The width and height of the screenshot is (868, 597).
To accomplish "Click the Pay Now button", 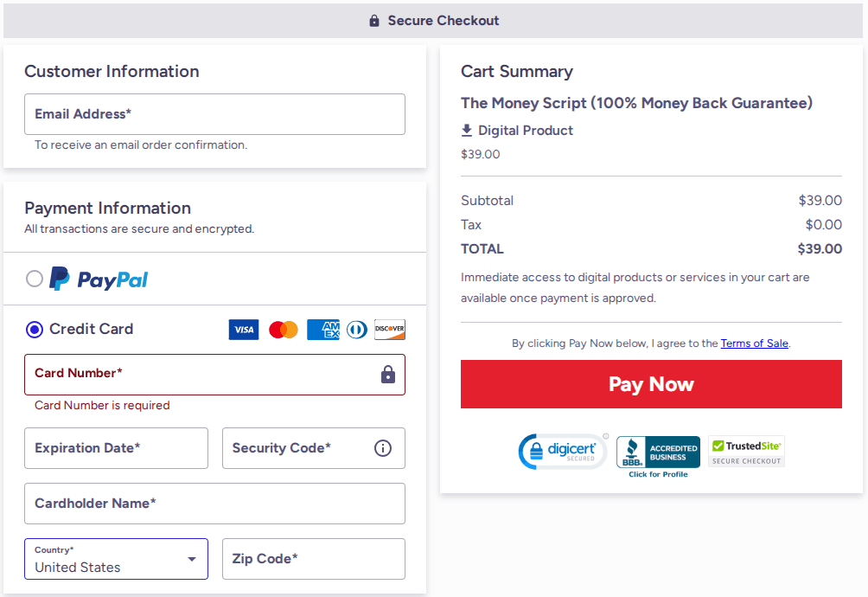I will click(x=651, y=383).
